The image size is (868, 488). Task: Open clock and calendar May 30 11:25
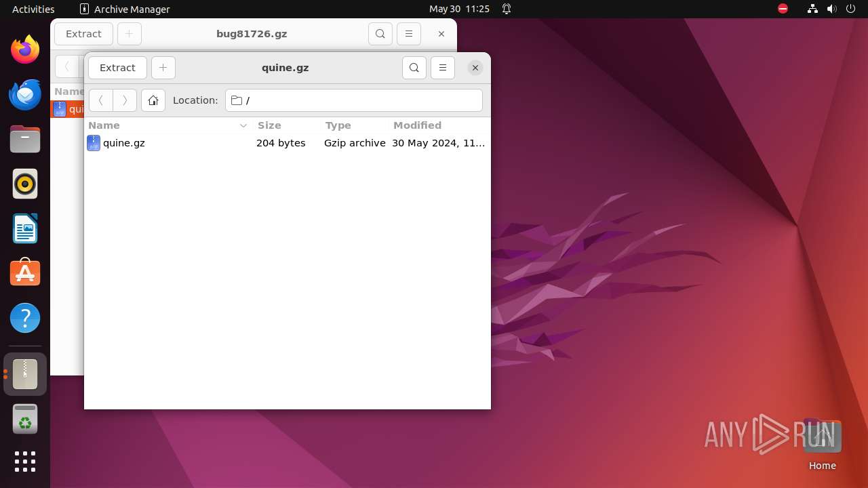459,9
